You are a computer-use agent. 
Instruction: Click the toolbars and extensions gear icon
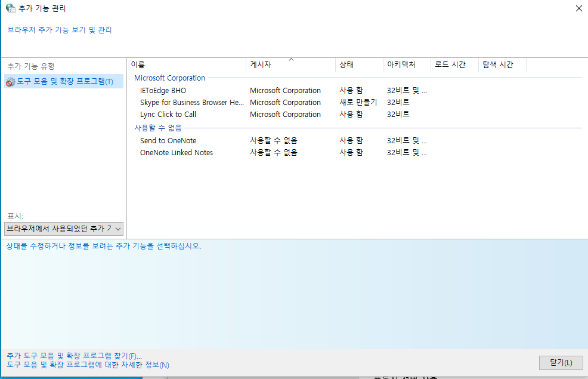pyautogui.click(x=11, y=81)
